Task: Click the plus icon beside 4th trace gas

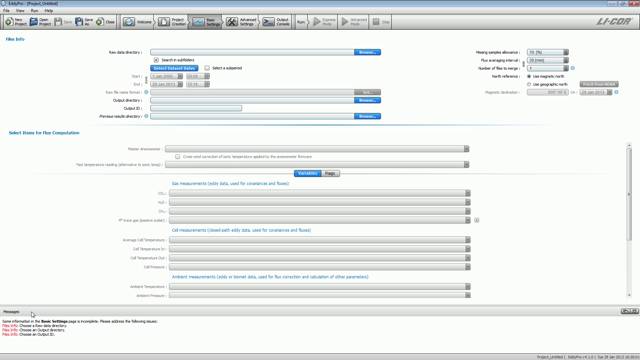Action: 476,220
